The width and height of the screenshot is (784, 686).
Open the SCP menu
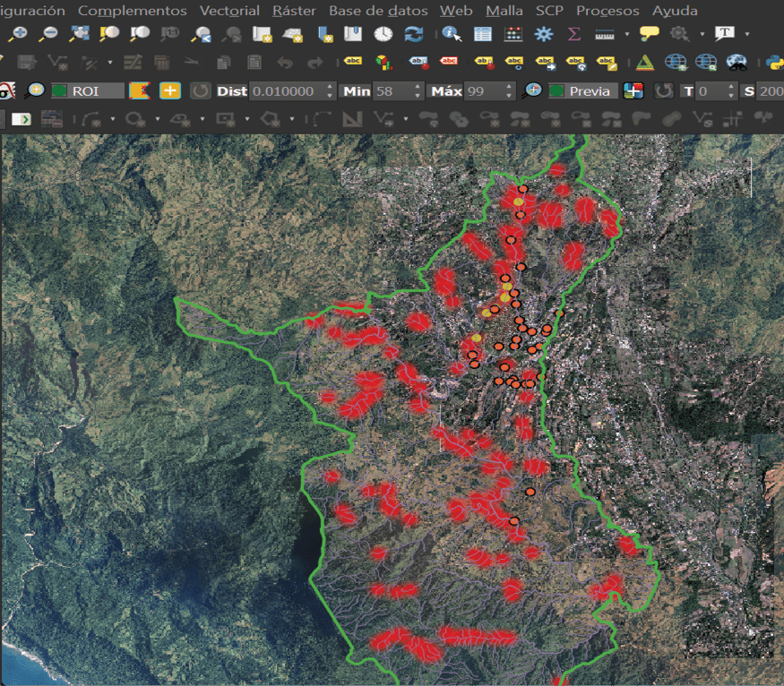[549, 11]
